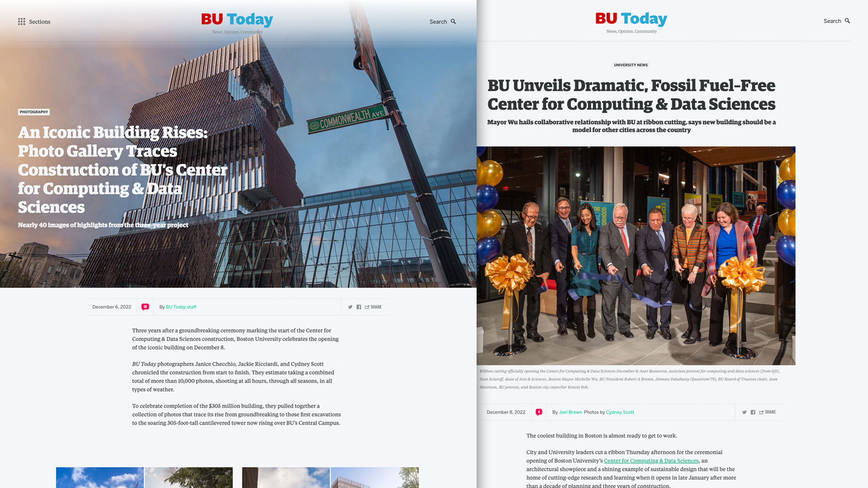This screenshot has height=488, width=868.
Task: Click the Search text in right page header
Action: point(832,21)
